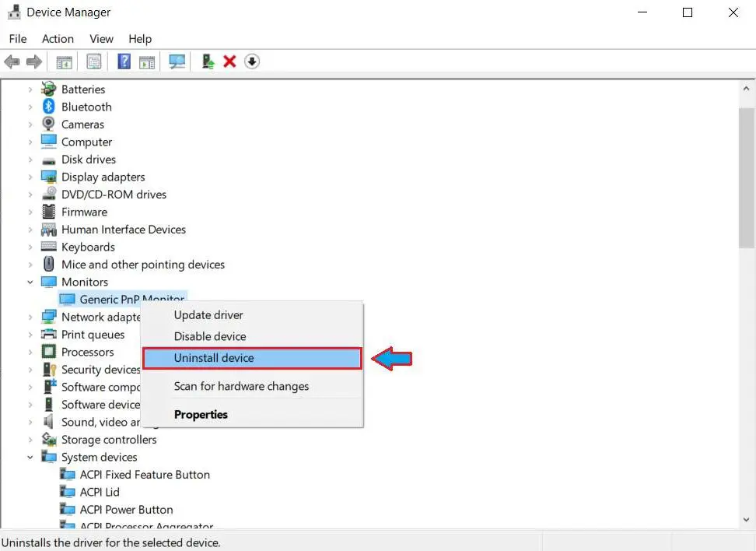The image size is (756, 551).
Task: Click the Print queues printer icon
Action: pyautogui.click(x=49, y=335)
